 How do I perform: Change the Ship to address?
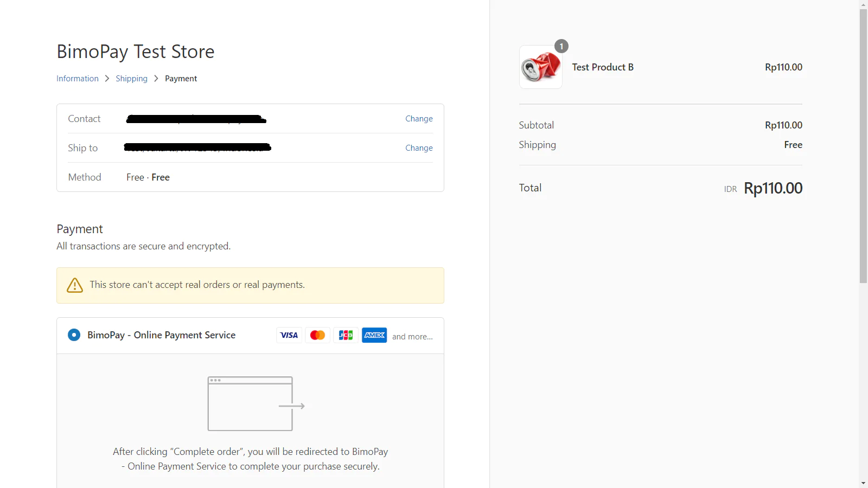pyautogui.click(x=419, y=148)
